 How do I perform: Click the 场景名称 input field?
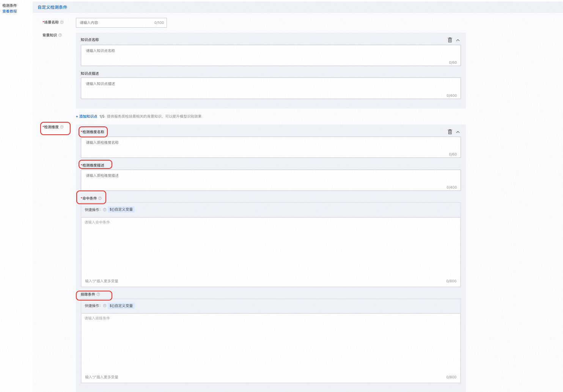pyautogui.click(x=121, y=23)
